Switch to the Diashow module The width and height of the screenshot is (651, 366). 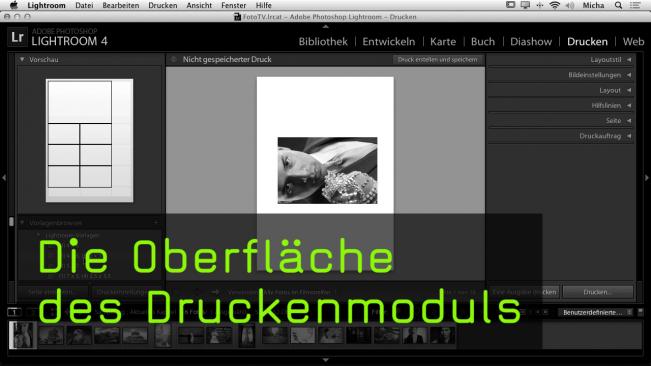click(x=531, y=41)
